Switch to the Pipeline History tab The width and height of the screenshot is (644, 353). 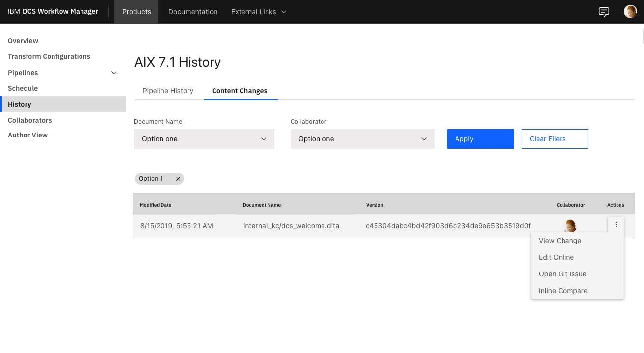point(168,91)
